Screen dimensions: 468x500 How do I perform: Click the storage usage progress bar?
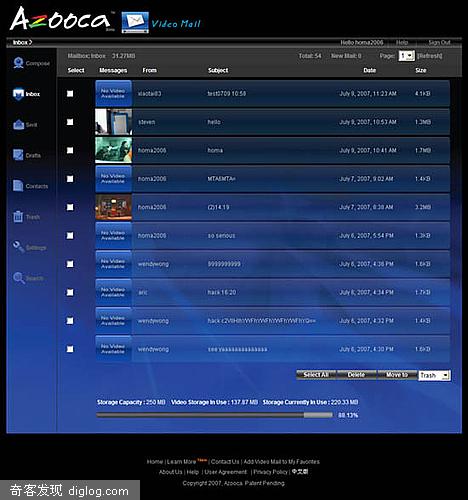point(214,415)
